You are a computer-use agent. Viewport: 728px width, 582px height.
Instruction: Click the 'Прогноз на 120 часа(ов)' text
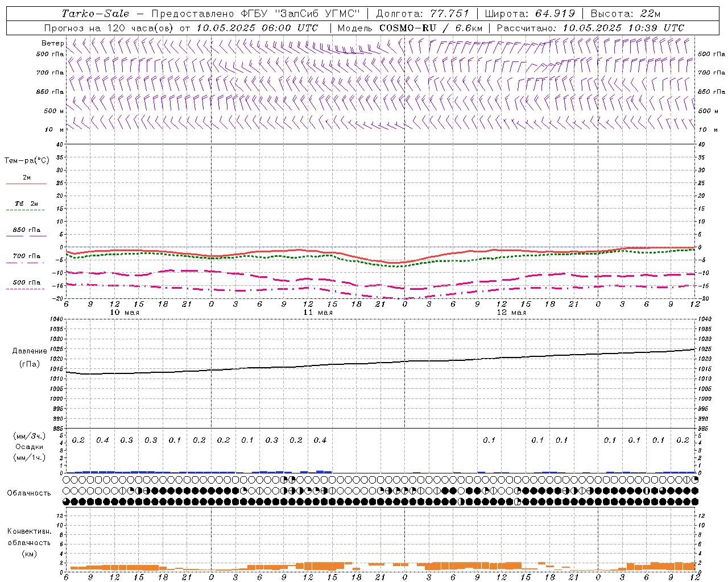coord(110,28)
